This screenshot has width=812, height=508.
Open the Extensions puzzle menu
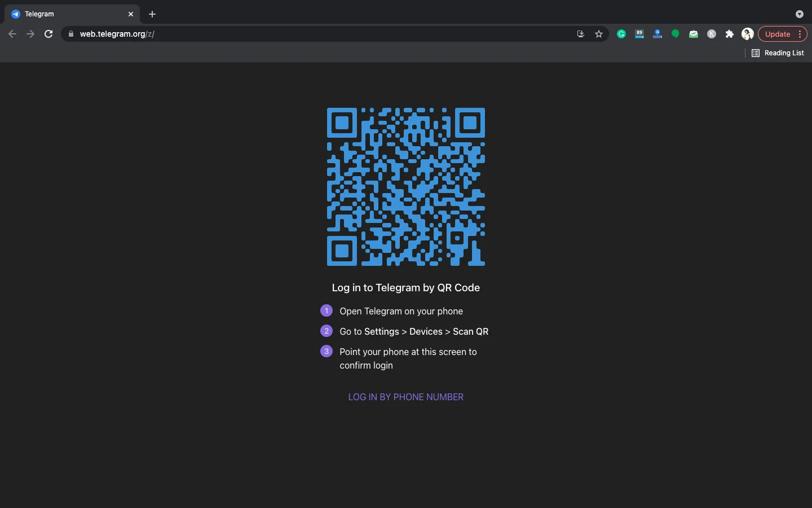click(x=730, y=34)
